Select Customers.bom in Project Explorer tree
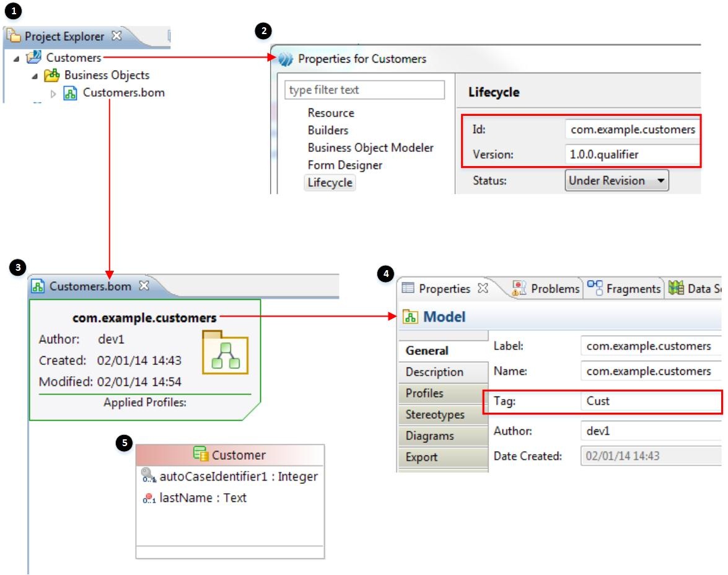This screenshot has width=728, height=575. (123, 92)
